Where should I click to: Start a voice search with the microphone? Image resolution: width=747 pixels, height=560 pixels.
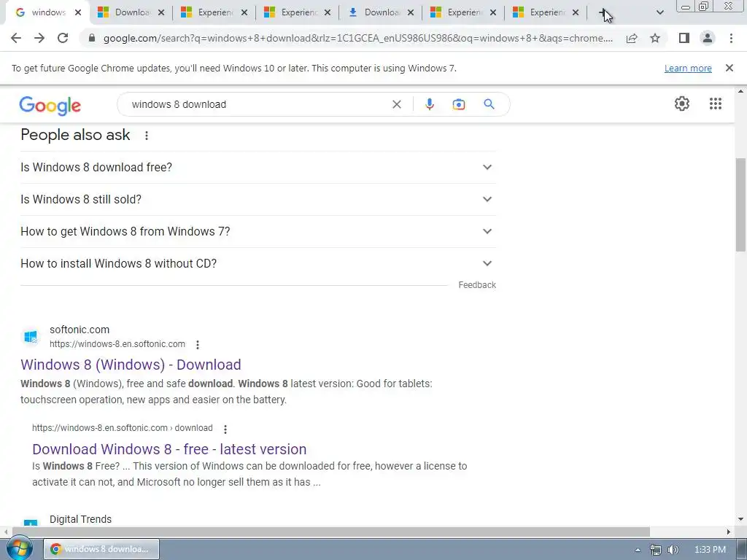click(x=429, y=104)
